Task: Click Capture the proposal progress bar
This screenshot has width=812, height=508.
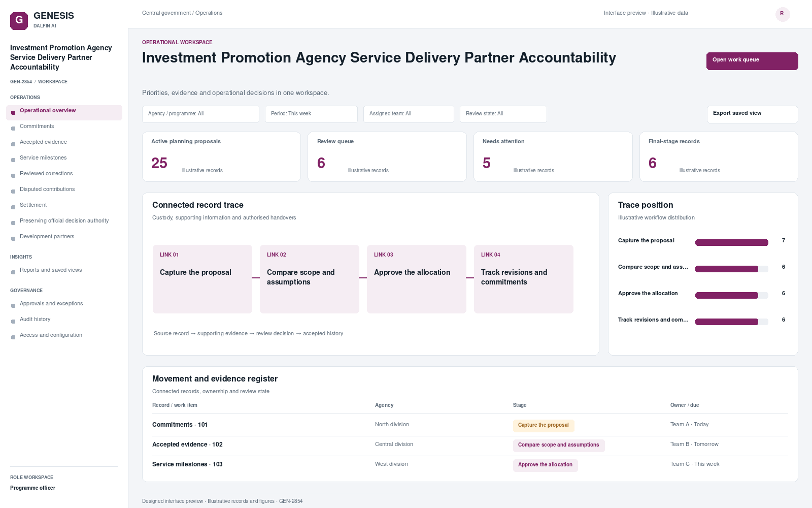Action: tap(732, 243)
